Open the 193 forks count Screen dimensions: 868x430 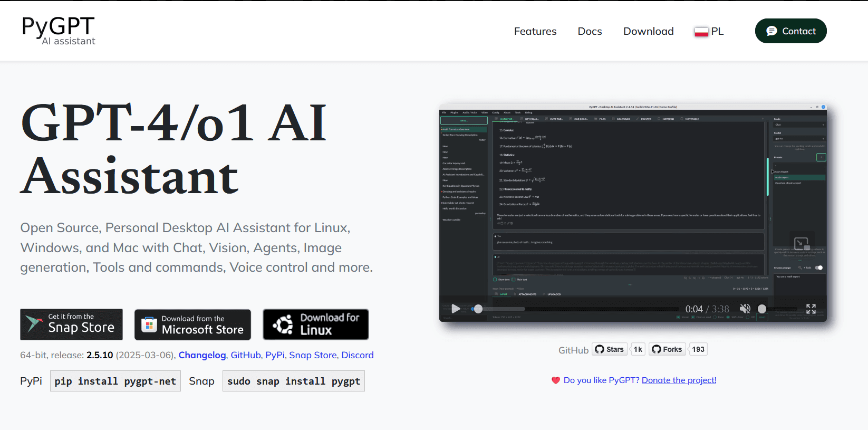(x=698, y=349)
